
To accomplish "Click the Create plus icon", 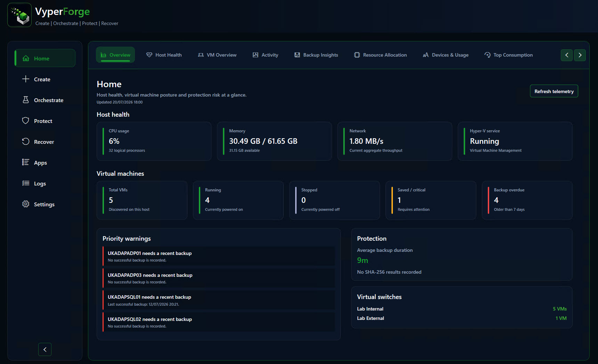I will (26, 79).
